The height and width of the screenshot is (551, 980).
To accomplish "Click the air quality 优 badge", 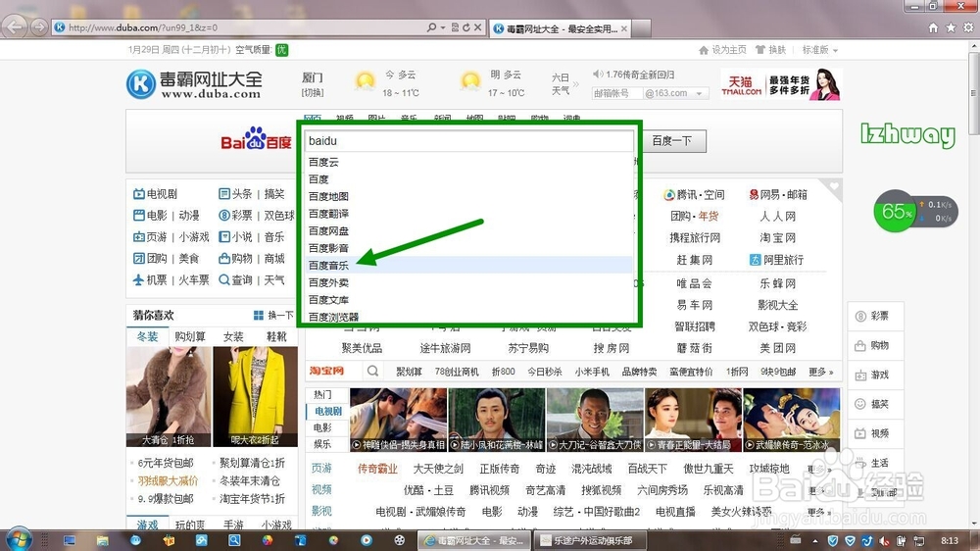I will (x=282, y=49).
